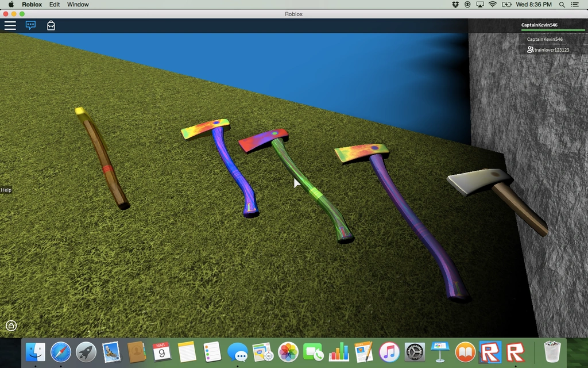Open Spotlight search in the menu bar
The height and width of the screenshot is (368, 588).
(x=561, y=5)
